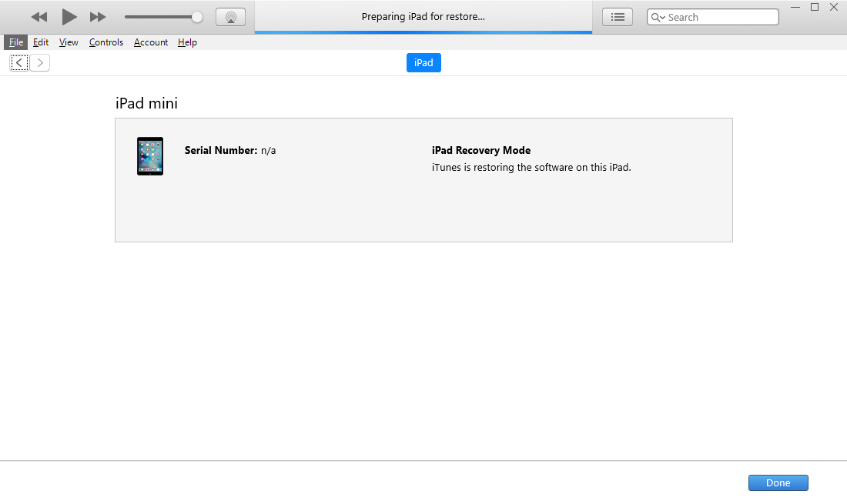Open the Account menu

click(x=151, y=42)
